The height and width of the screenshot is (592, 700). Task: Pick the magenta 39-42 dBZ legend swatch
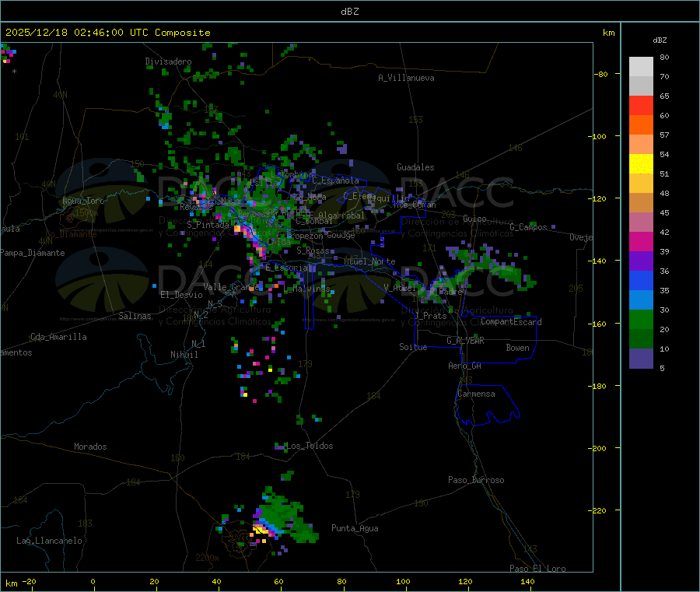[641, 241]
